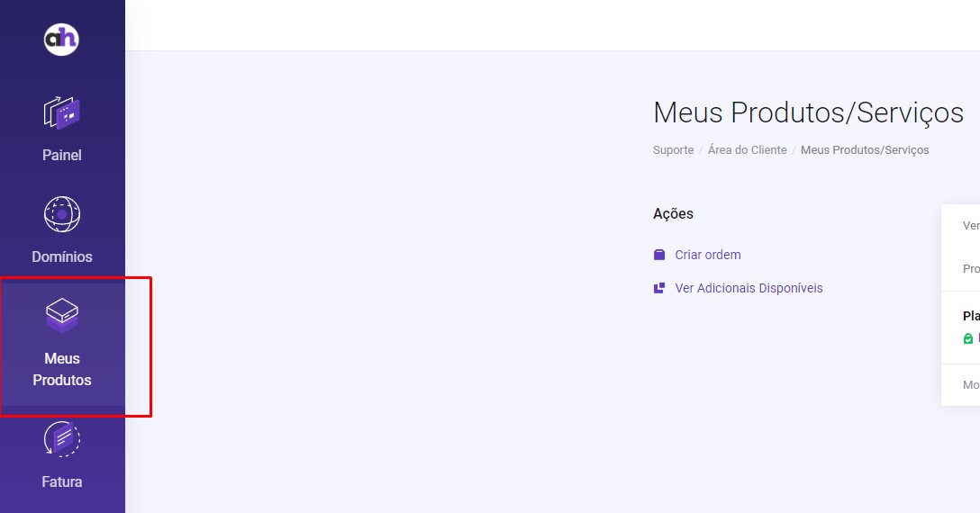Open the Ver Adicionais Disponíveis link

click(749, 288)
